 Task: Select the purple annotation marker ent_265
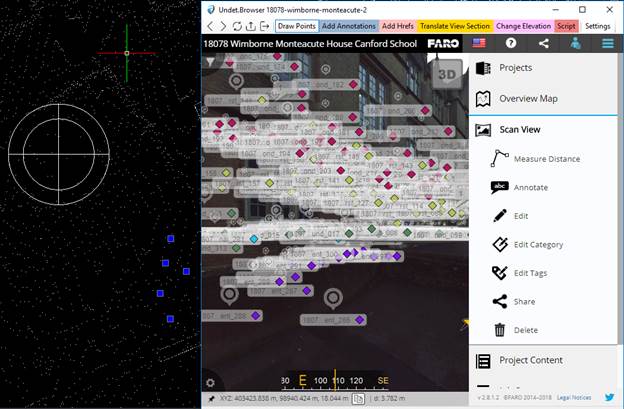pos(360,320)
